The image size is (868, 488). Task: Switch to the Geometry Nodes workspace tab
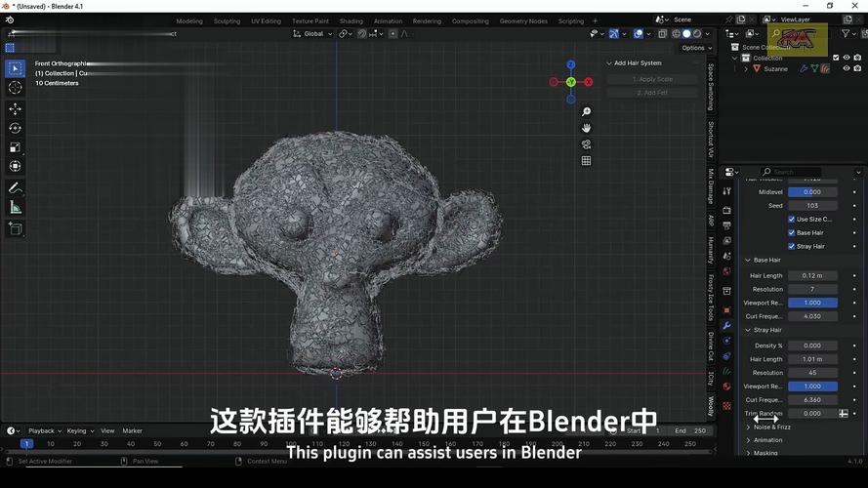(x=523, y=21)
